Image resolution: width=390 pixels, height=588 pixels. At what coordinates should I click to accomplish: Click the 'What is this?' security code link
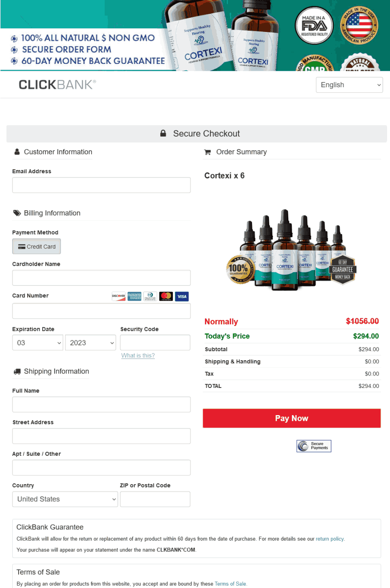pyautogui.click(x=137, y=355)
